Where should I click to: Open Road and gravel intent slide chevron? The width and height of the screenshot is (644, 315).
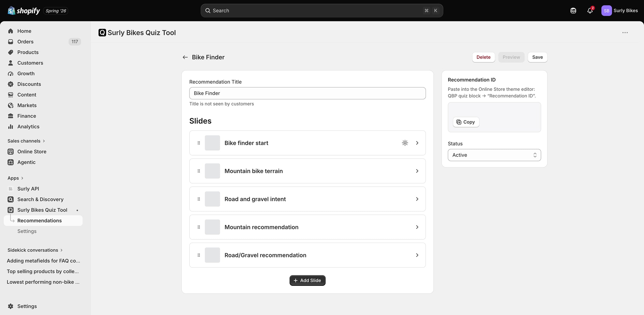[417, 199]
